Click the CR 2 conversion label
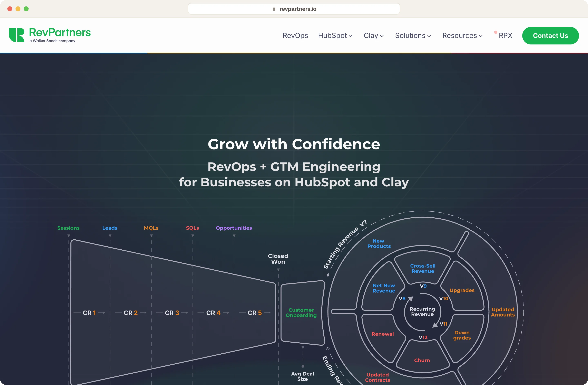Screen dimensions: 588x385 pyautogui.click(x=130, y=313)
